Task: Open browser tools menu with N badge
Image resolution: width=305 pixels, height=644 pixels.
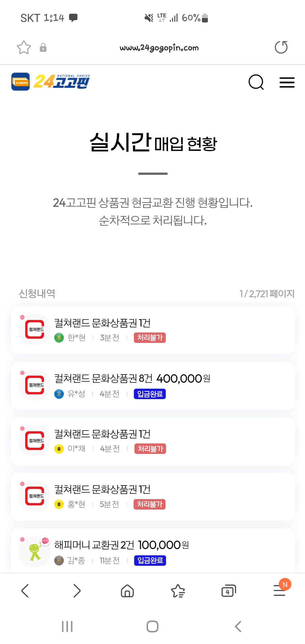Action: coord(280,590)
